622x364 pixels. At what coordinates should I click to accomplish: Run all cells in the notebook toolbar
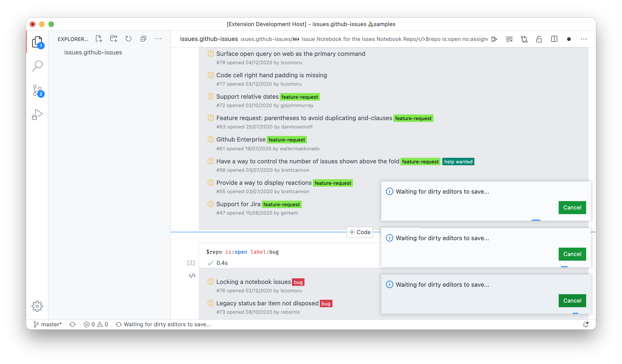coord(494,39)
